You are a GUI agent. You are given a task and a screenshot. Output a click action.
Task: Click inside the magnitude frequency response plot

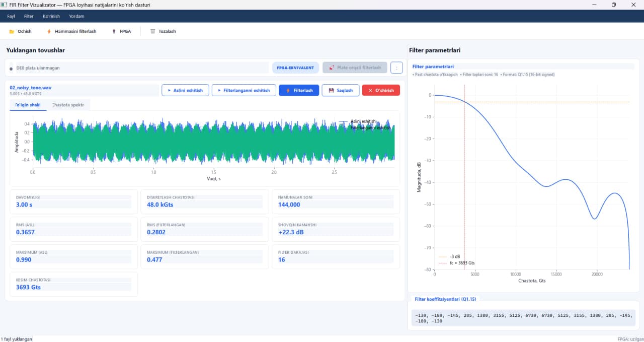click(532, 177)
